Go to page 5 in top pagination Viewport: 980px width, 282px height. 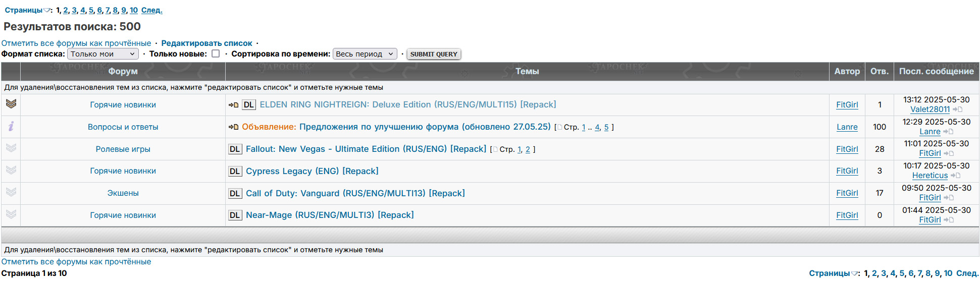pyautogui.click(x=91, y=10)
